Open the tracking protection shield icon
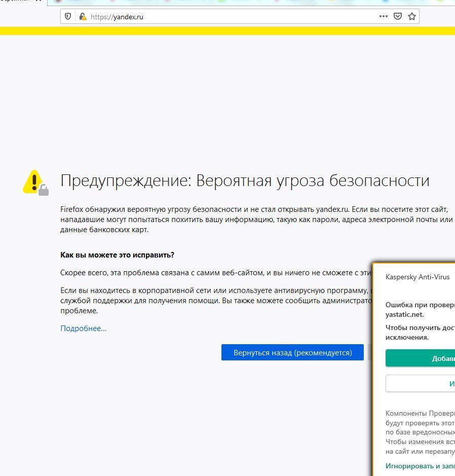 68,16
